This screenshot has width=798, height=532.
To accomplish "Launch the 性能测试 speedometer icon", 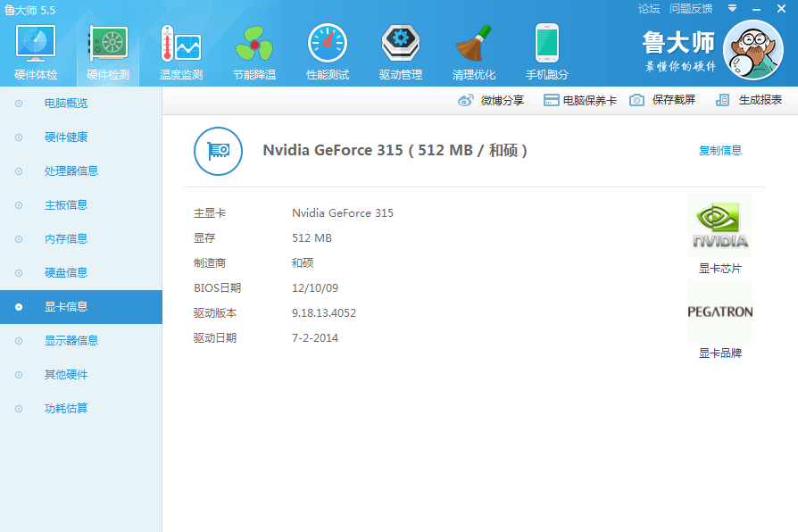I will (327, 45).
